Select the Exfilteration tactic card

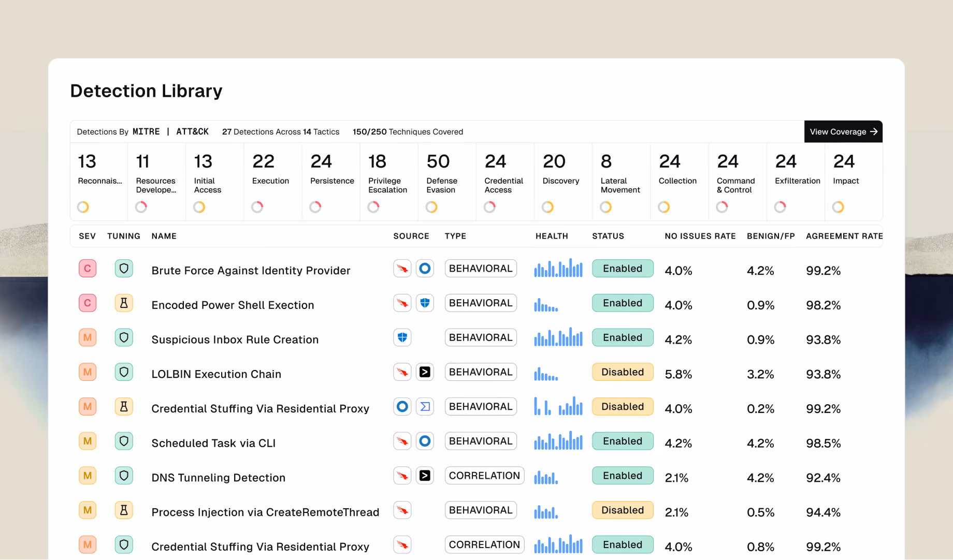[x=796, y=182]
